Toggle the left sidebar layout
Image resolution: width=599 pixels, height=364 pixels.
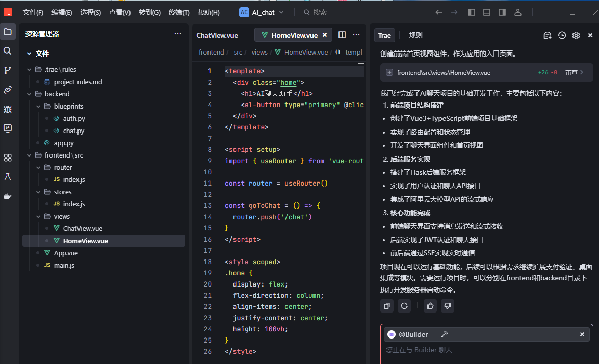click(x=472, y=12)
